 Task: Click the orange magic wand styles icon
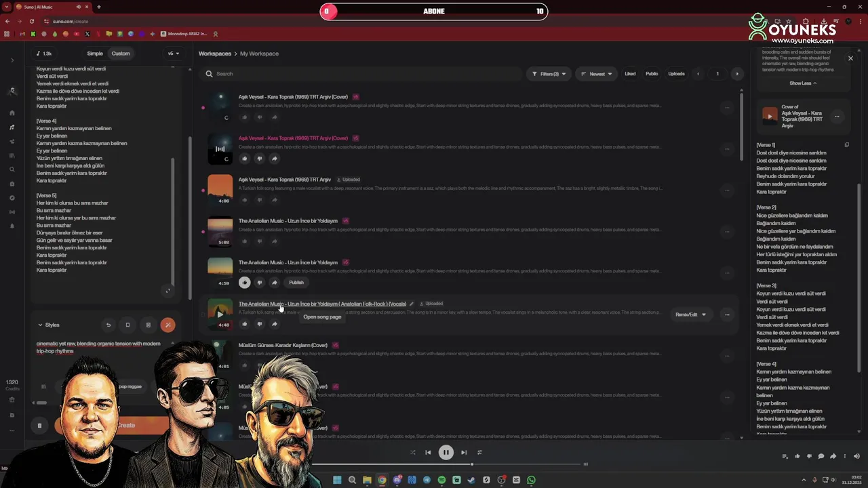tap(167, 325)
